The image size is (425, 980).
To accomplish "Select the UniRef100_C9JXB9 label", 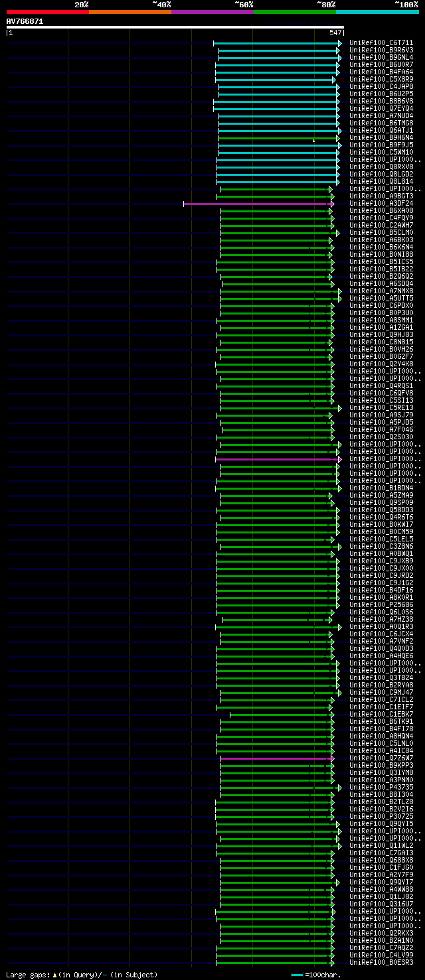I will coord(381,561).
